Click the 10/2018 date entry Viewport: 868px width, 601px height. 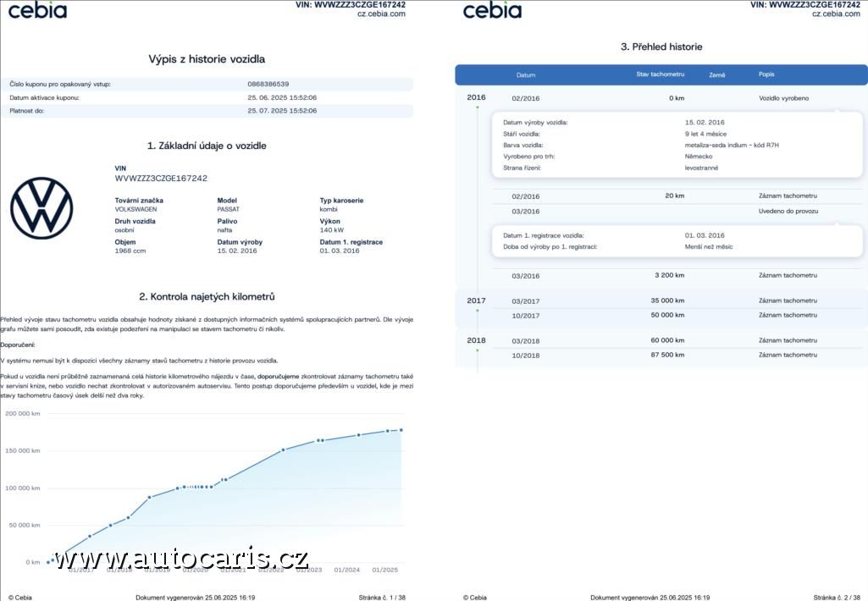click(x=525, y=356)
